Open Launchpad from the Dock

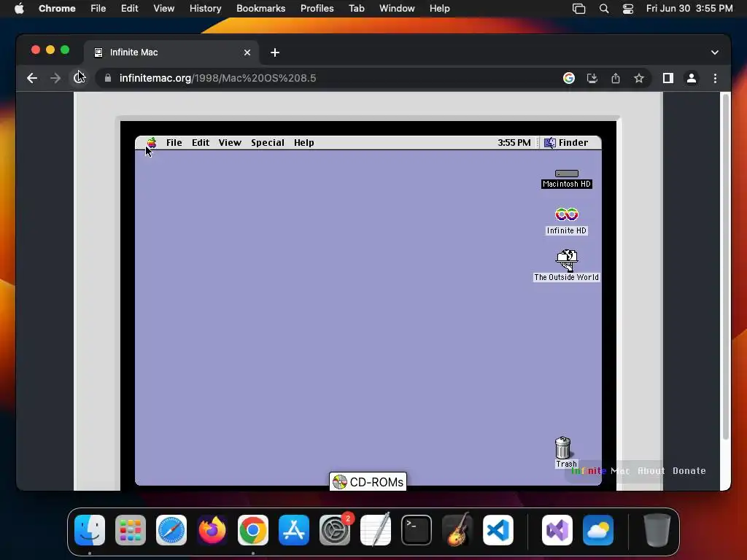pyautogui.click(x=131, y=530)
